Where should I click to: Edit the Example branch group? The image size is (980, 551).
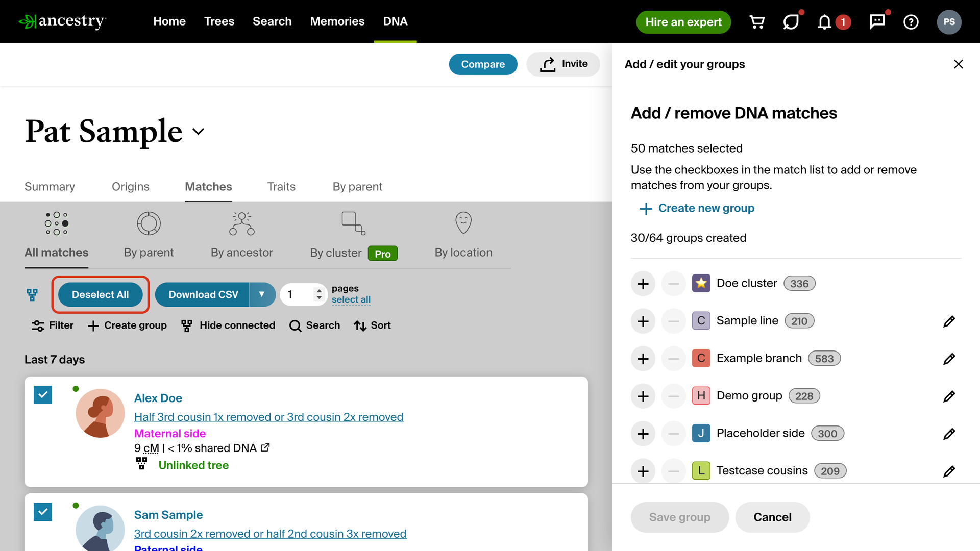tap(949, 359)
